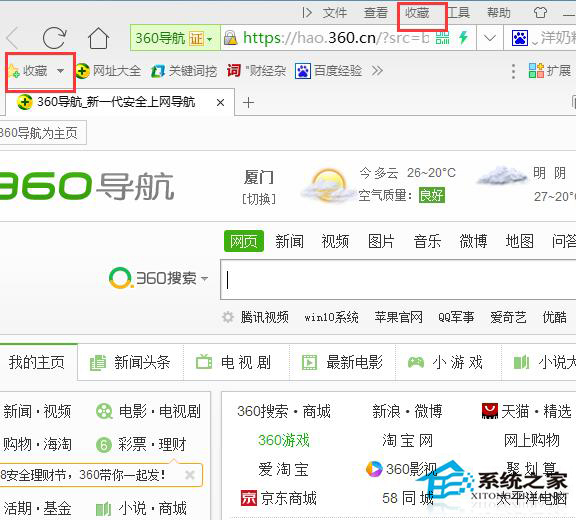Click the Baidu paw search engine icon
This screenshot has width=576, height=520.
[520, 38]
